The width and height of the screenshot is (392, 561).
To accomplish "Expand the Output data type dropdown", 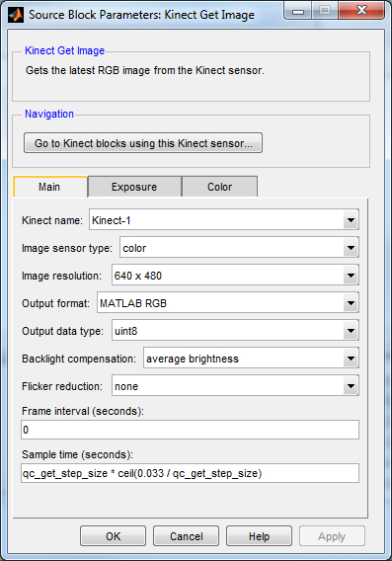I will (235, 331).
